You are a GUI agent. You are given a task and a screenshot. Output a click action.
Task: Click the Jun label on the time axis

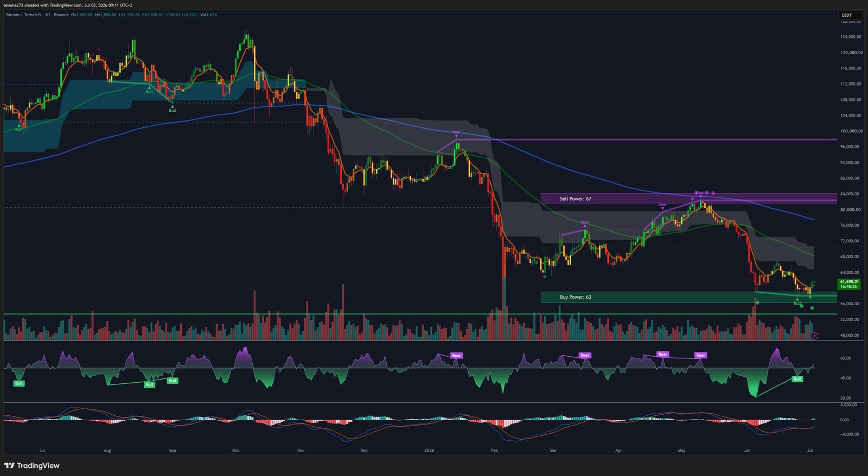(x=747, y=451)
